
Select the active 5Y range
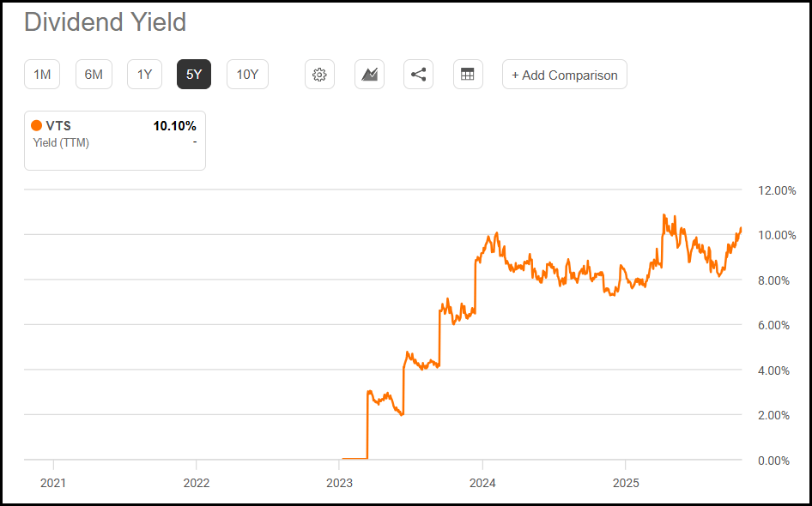coord(194,75)
